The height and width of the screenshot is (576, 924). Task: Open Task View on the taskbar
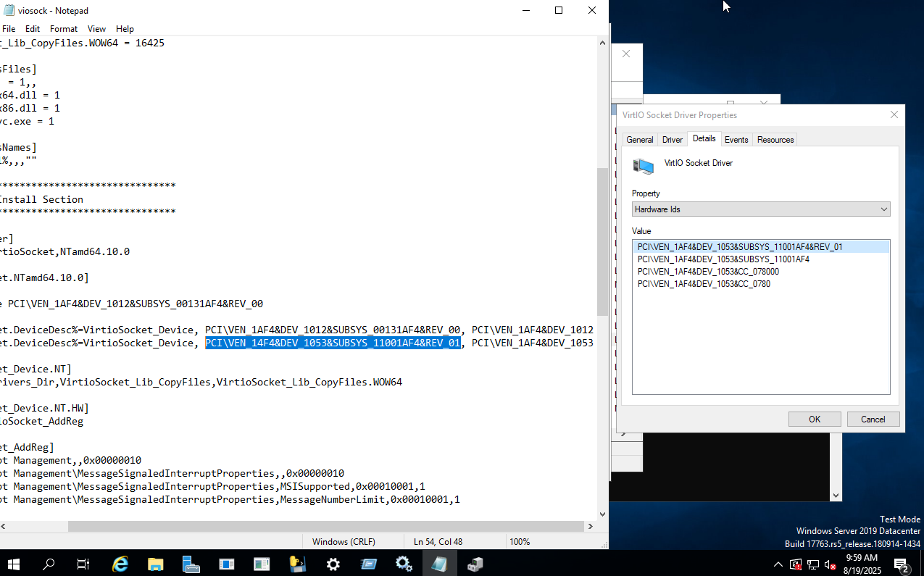click(x=83, y=563)
